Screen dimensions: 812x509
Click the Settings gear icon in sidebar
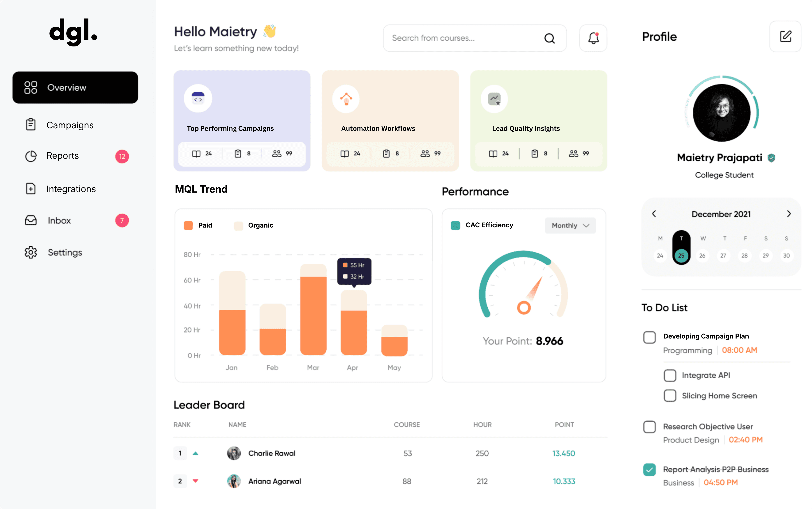pyautogui.click(x=31, y=252)
